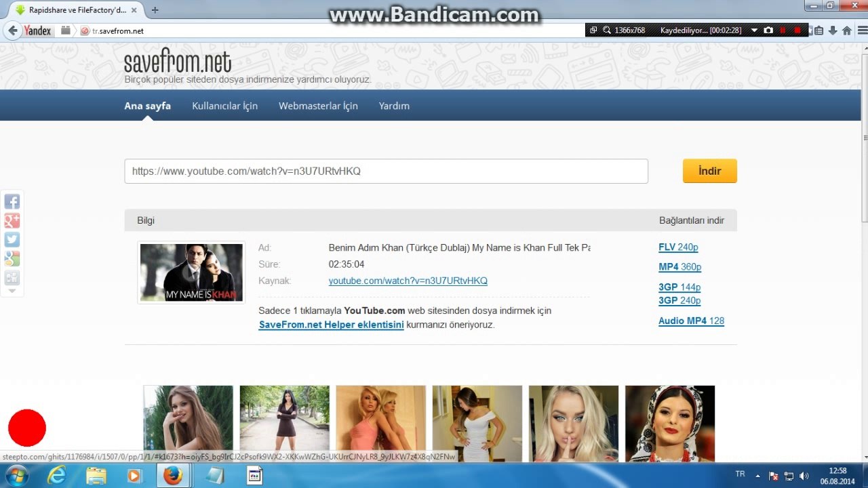
Task: Open the volume speaker icon
Action: click(x=804, y=476)
